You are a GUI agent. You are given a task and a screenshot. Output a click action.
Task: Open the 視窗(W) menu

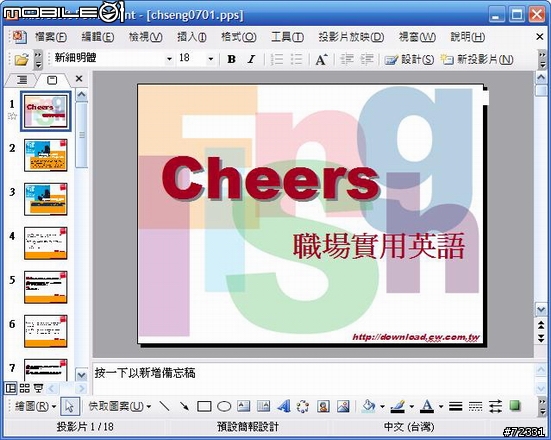point(417,37)
